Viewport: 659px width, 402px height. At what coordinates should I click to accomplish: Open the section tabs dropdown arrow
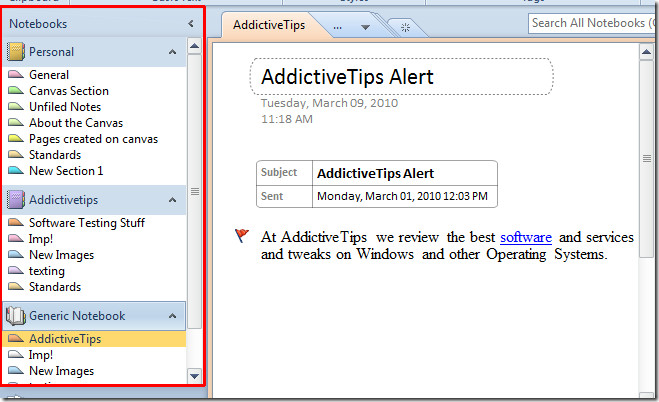coord(365,28)
